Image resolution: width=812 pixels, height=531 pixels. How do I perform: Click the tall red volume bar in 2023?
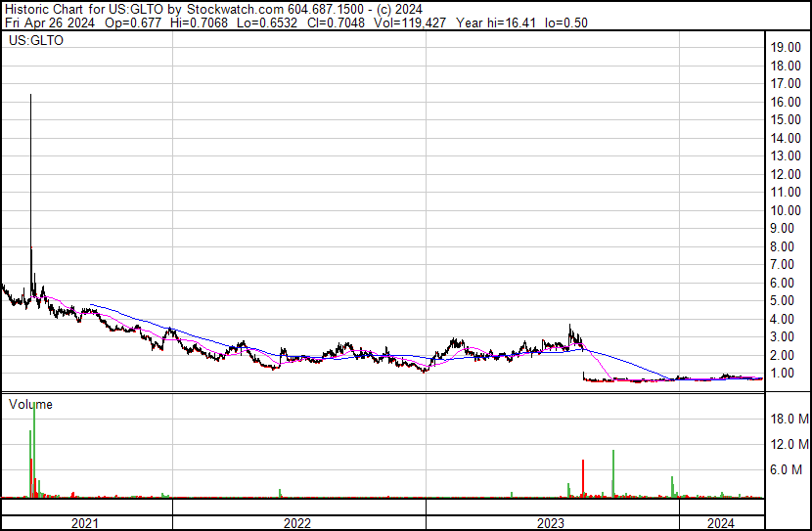583,478
